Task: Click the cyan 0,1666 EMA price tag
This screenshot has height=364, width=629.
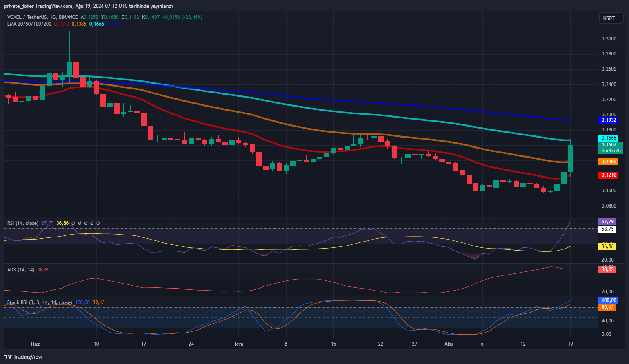Action: click(x=608, y=138)
